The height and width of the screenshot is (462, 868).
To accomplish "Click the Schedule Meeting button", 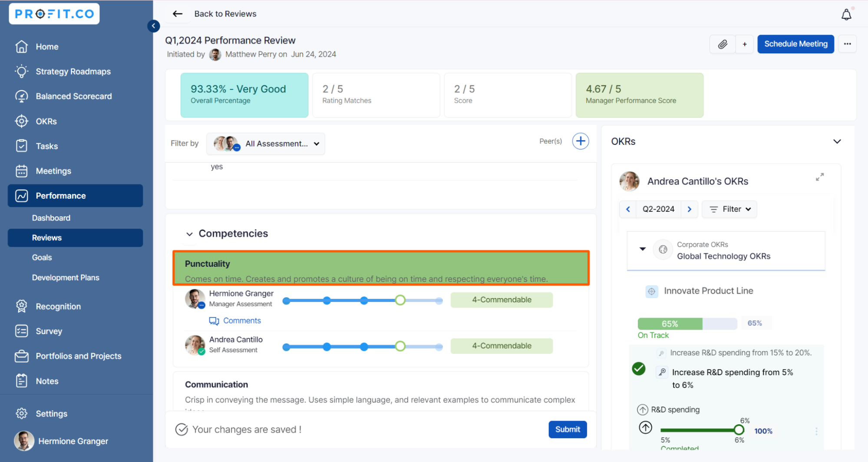I will coord(795,44).
